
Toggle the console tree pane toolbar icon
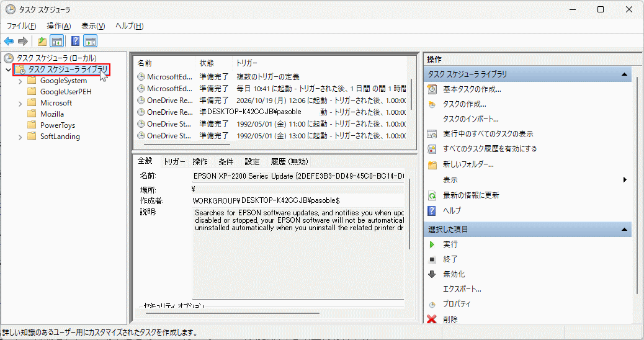click(56, 41)
